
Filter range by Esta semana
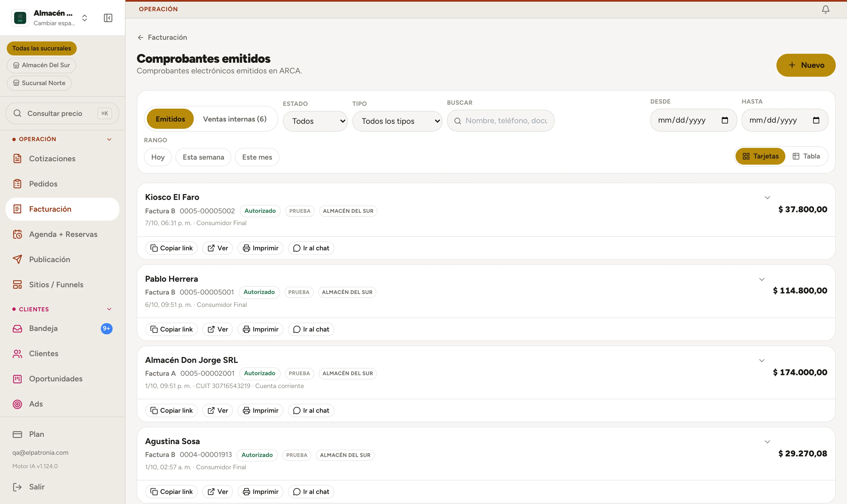pos(203,157)
